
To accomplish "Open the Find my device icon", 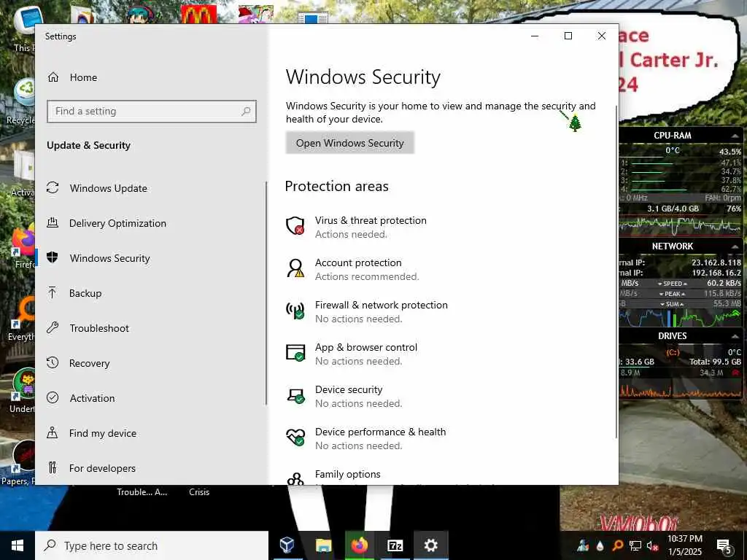I will 53,432.
